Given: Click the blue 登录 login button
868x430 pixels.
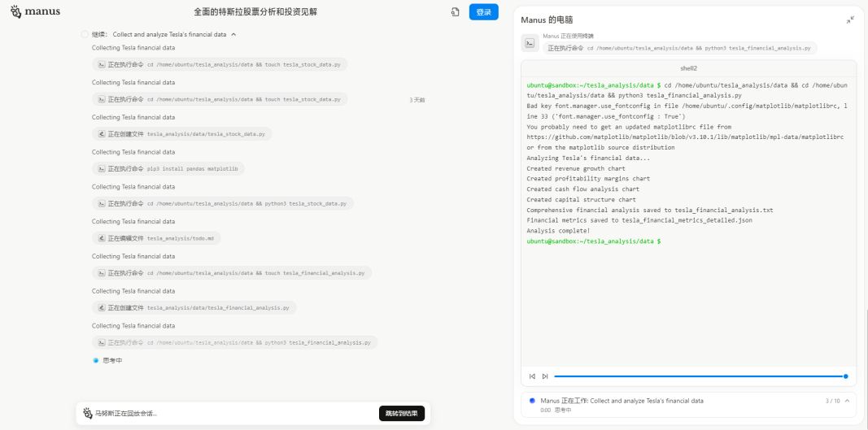Looking at the screenshot, I should tap(484, 12).
